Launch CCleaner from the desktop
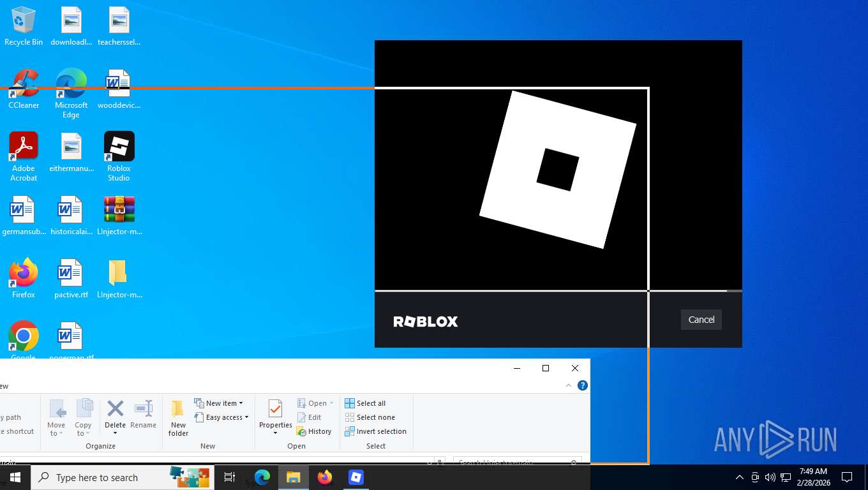This screenshot has width=868, height=490. [24, 89]
